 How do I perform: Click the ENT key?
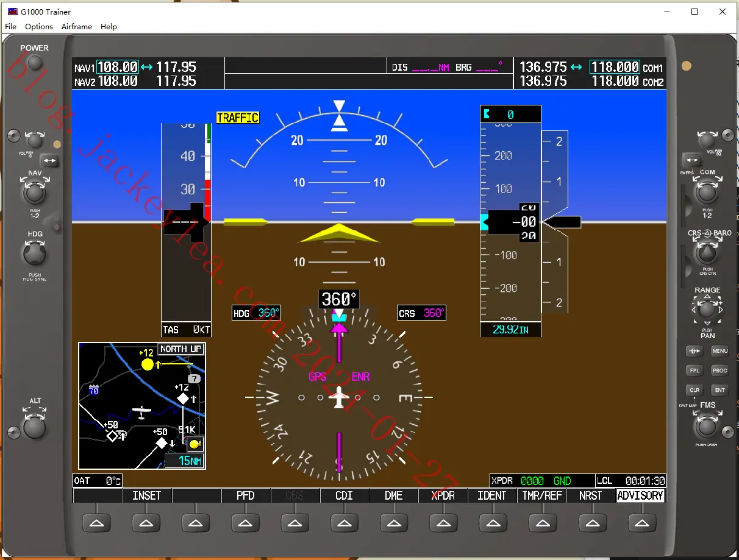[x=720, y=390]
